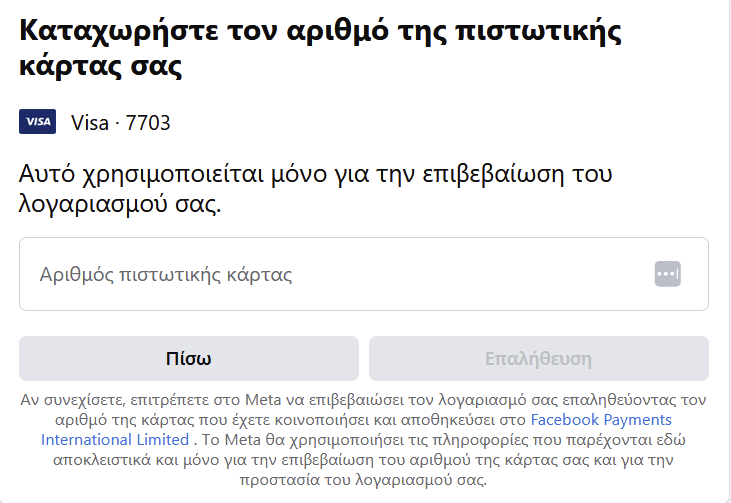This screenshot has height=503, width=731.
Task: Click the word Visa beside the card logo
Action: (x=90, y=123)
